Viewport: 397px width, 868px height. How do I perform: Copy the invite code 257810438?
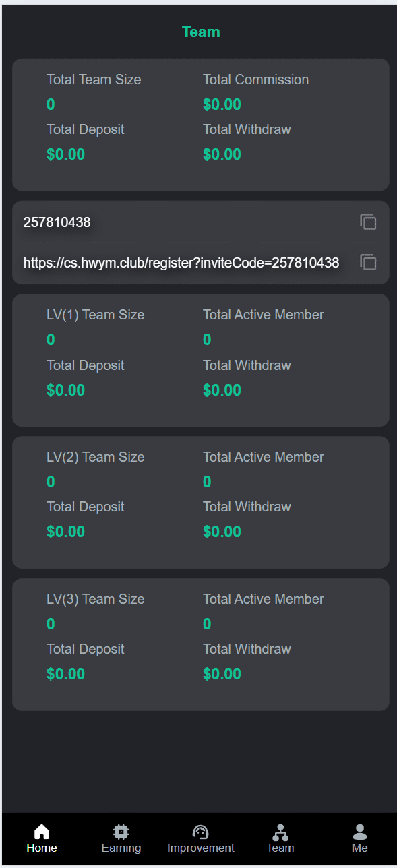click(368, 222)
